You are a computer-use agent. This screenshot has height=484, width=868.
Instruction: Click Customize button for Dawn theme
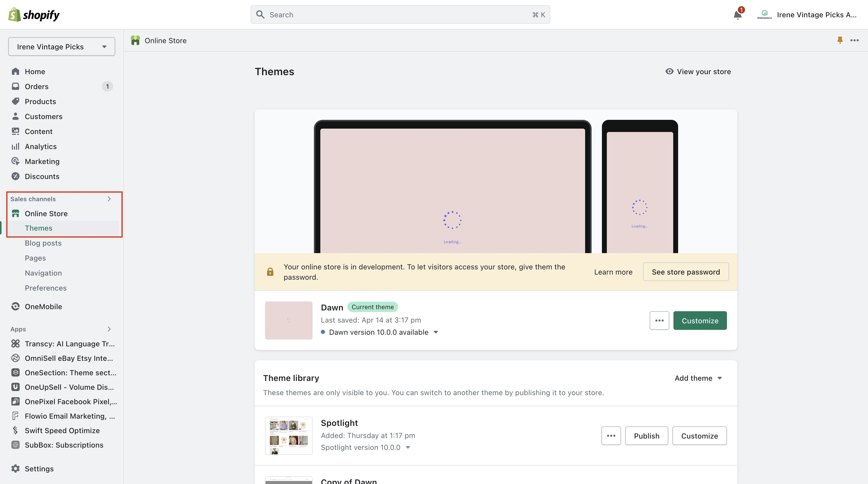pos(699,320)
